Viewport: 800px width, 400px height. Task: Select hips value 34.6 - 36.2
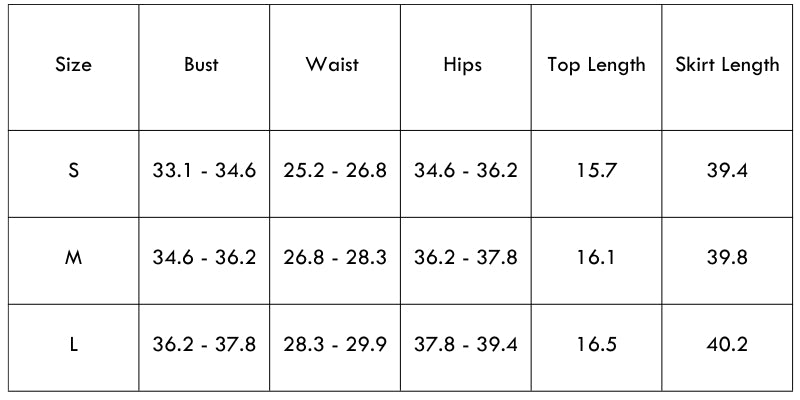[x=466, y=170]
